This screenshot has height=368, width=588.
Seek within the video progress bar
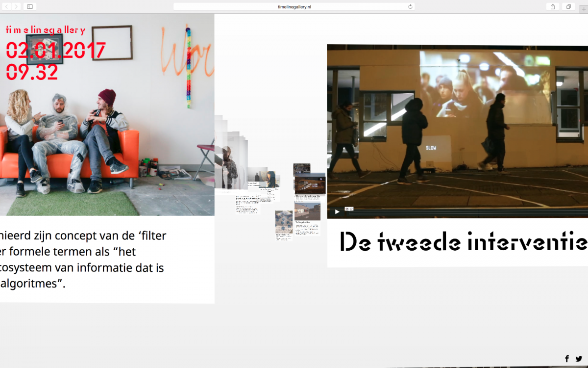(x=465, y=212)
